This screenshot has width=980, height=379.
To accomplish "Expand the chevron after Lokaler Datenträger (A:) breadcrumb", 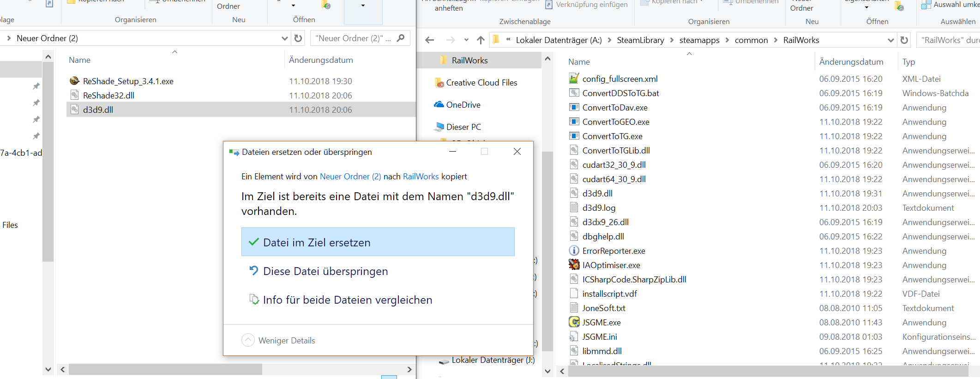I will (x=609, y=40).
